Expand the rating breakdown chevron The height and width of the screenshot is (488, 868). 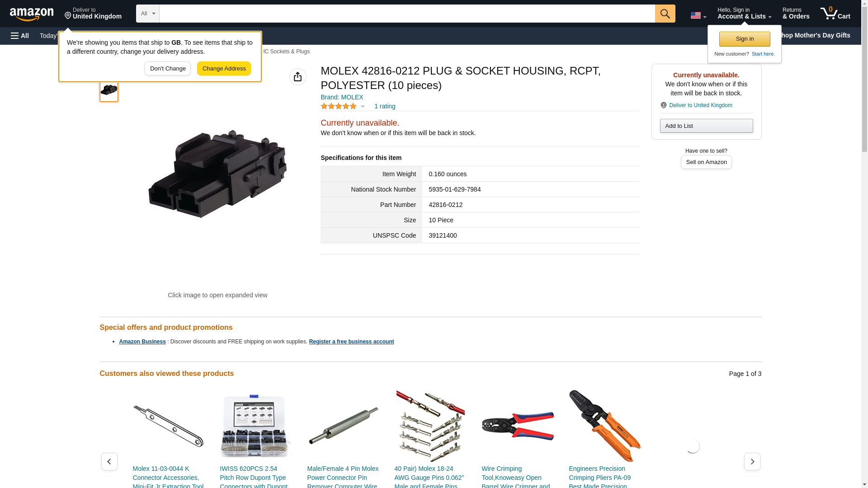pos(363,106)
